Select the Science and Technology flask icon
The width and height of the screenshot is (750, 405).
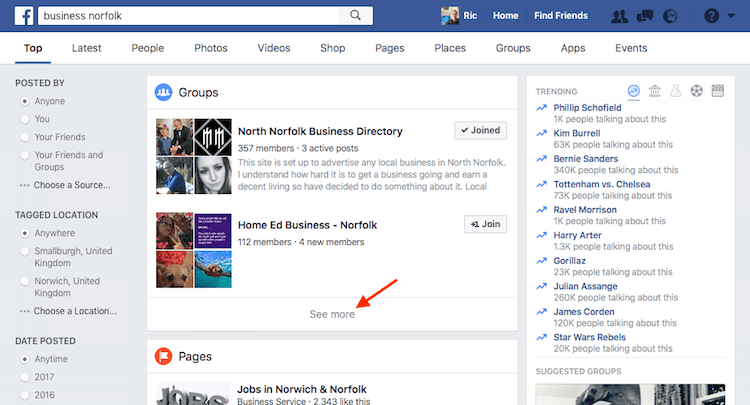[675, 90]
